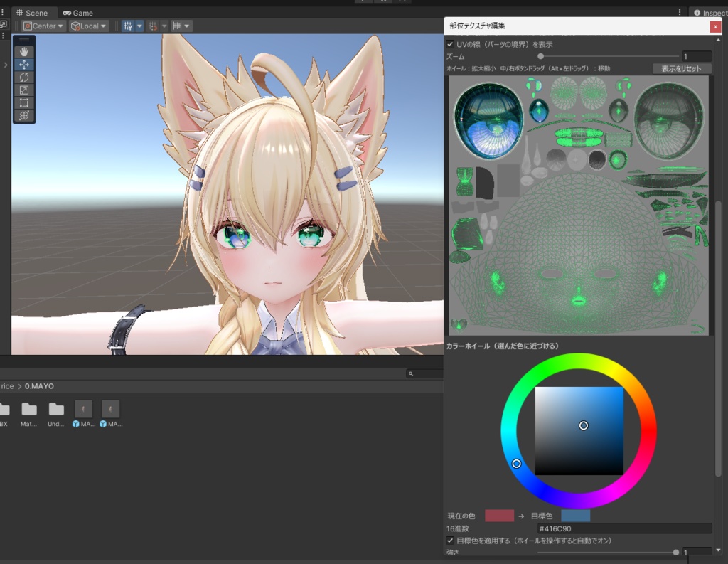
Task: Open the Center pivot dropdown
Action: tap(43, 26)
